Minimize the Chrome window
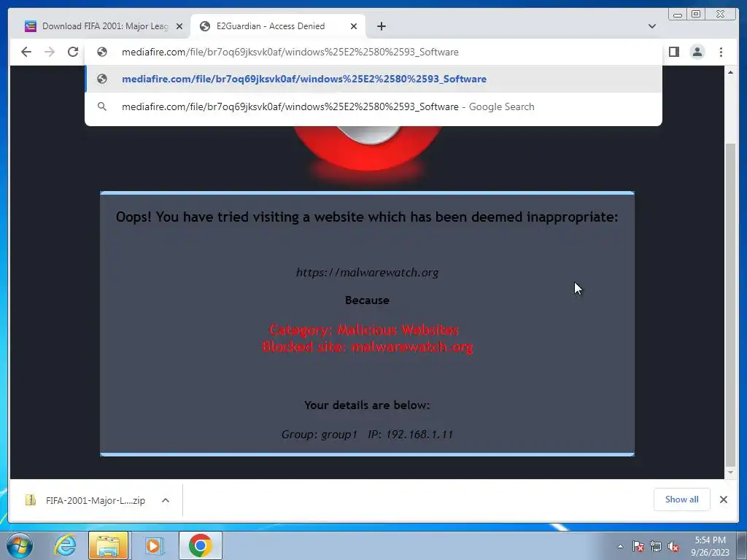Viewport: 747px width, 560px height. (678, 15)
